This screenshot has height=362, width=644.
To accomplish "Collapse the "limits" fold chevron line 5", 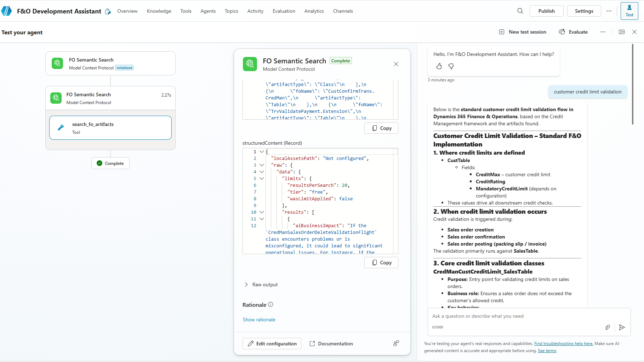I will pyautogui.click(x=262, y=178).
